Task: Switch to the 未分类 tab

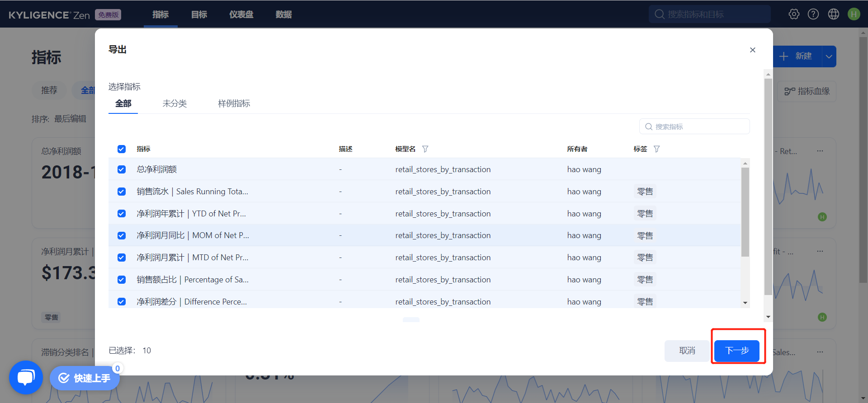Action: coord(175,103)
